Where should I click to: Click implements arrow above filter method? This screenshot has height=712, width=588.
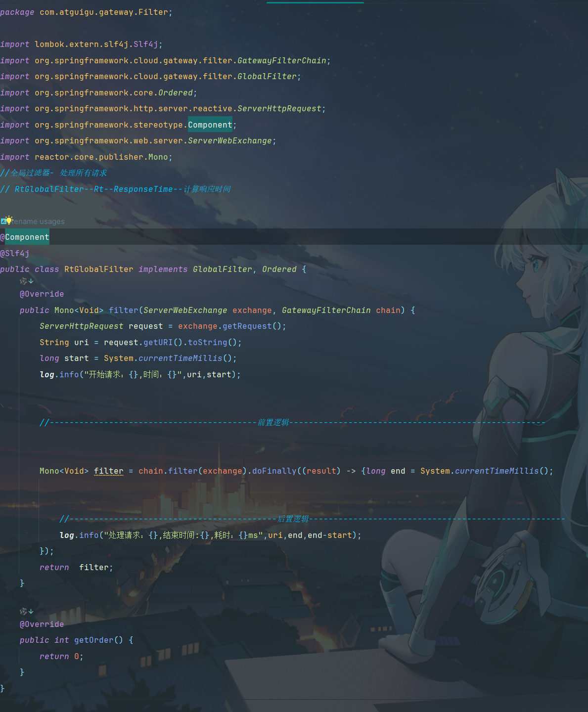click(x=31, y=281)
